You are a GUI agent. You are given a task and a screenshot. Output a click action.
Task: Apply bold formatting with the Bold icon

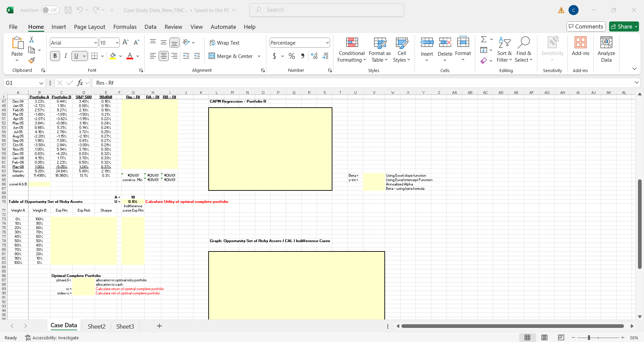click(55, 56)
